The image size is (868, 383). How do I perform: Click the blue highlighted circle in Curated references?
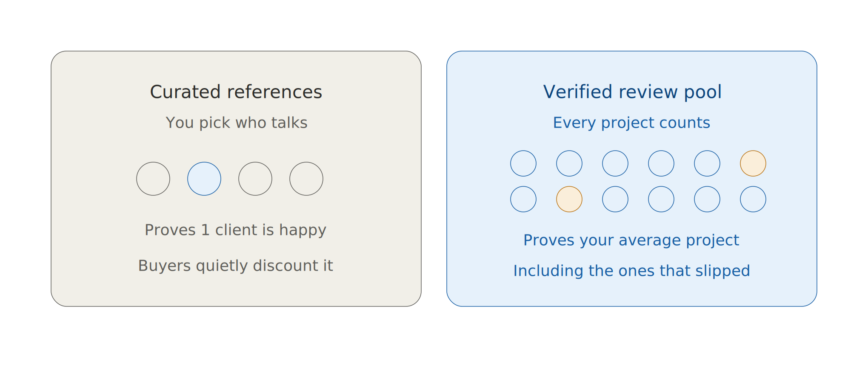point(204,179)
